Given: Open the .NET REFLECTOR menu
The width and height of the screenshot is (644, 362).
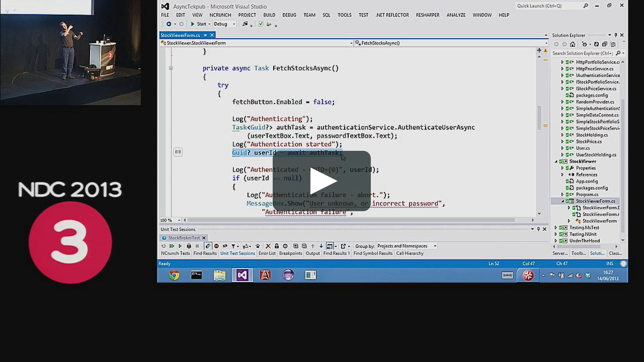Looking at the screenshot, I should point(392,15).
